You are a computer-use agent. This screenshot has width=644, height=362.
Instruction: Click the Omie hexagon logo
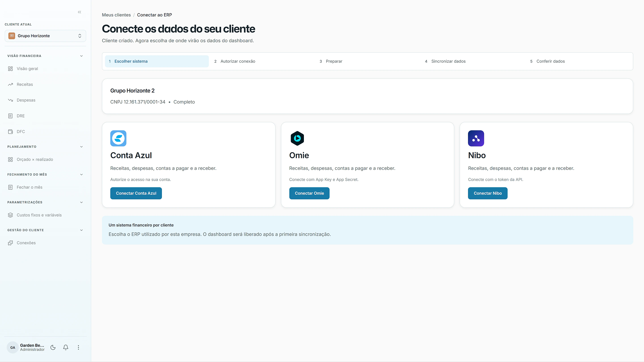[297, 138]
